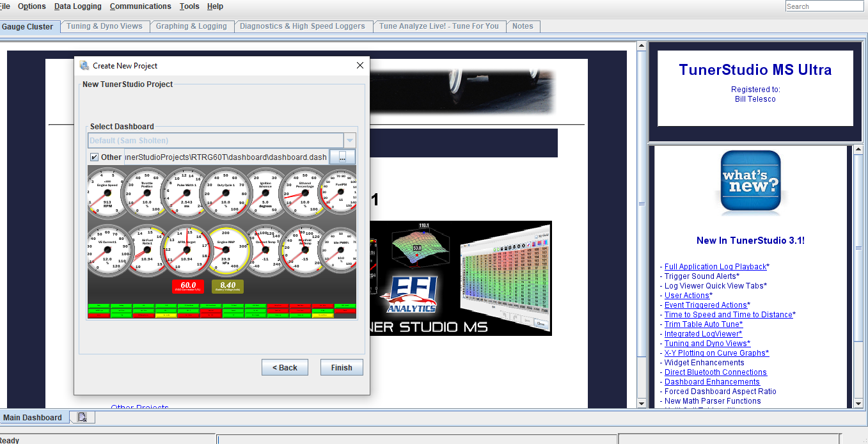Add a new dashboard tab via page icon

[x=83, y=417]
